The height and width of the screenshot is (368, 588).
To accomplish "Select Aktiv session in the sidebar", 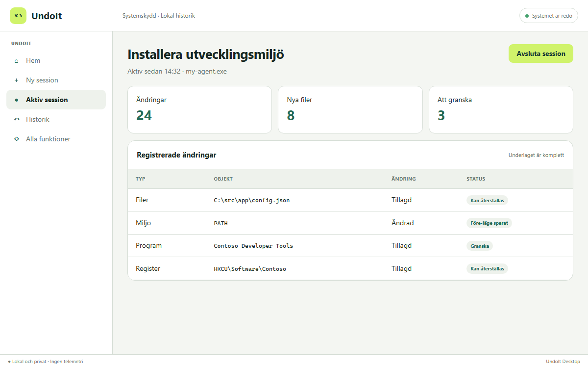I will pos(56,100).
